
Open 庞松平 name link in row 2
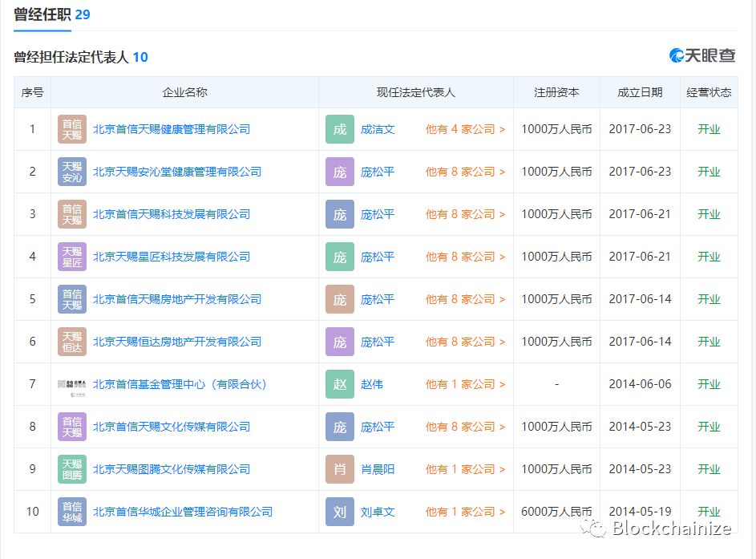coord(378,172)
